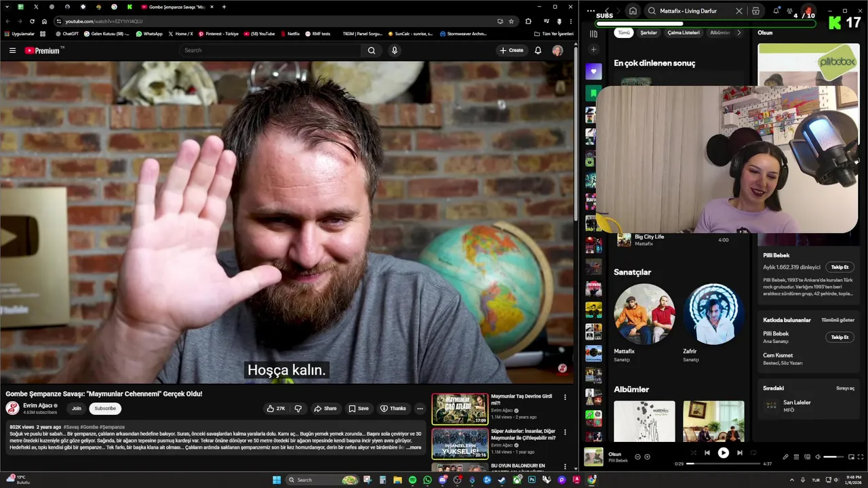Screen dimensions: 868x488
Task: Click the YouTube search magnifier button
Action: pyautogui.click(x=372, y=50)
